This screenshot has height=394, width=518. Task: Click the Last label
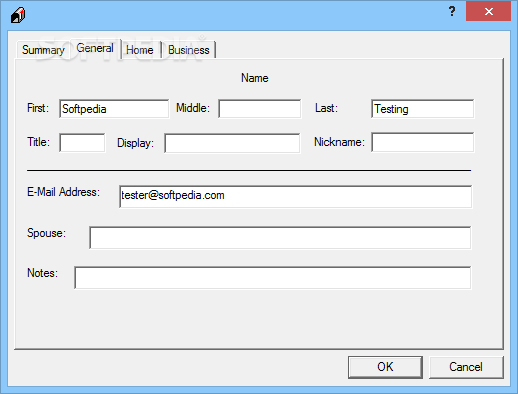pos(326,108)
